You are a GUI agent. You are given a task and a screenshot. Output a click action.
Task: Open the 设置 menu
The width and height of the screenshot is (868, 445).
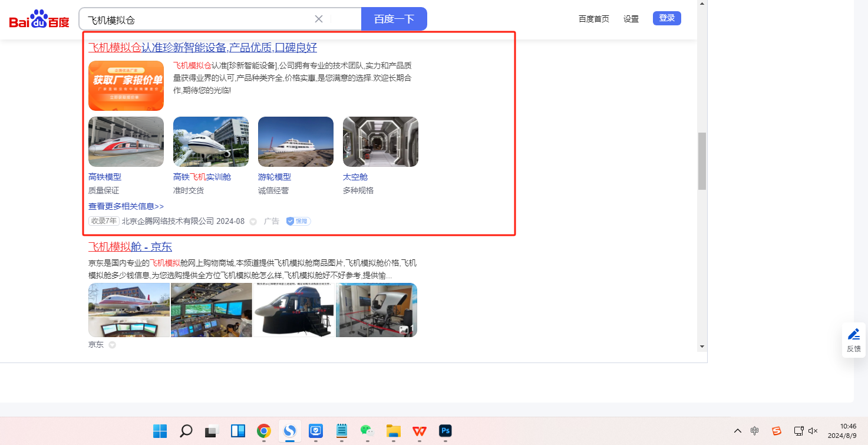631,19
